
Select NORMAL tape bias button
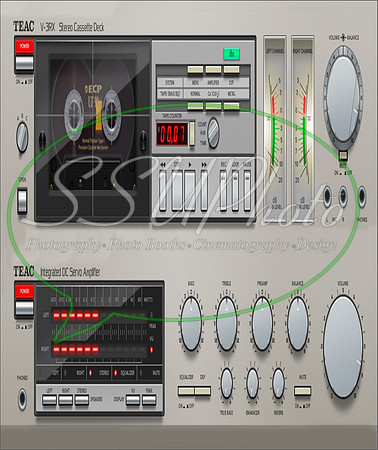(x=195, y=106)
